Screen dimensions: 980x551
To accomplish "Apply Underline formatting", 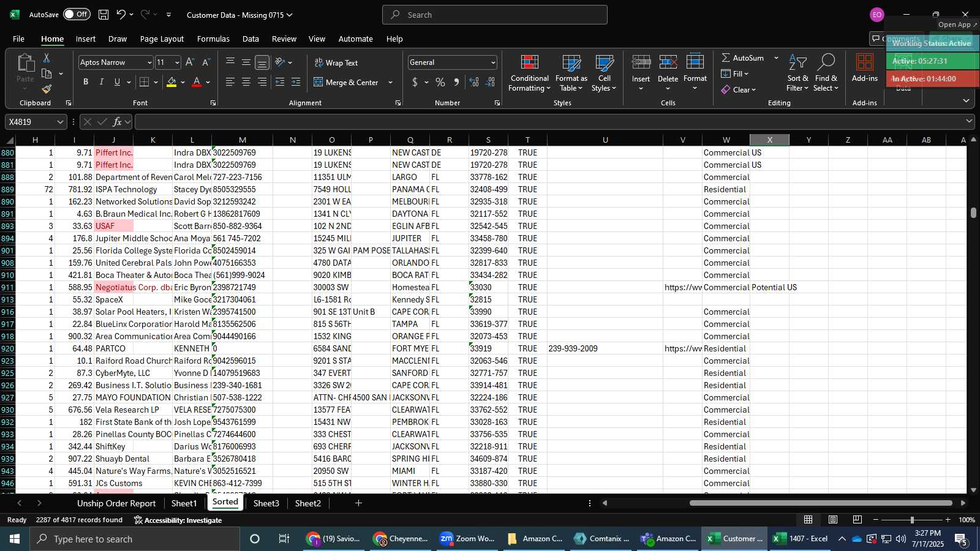I will coord(117,82).
